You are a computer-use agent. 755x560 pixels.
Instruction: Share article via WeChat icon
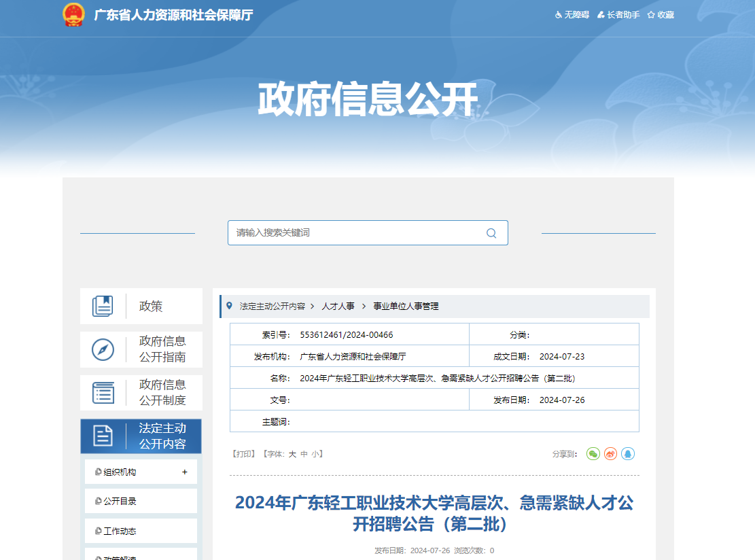click(x=593, y=453)
